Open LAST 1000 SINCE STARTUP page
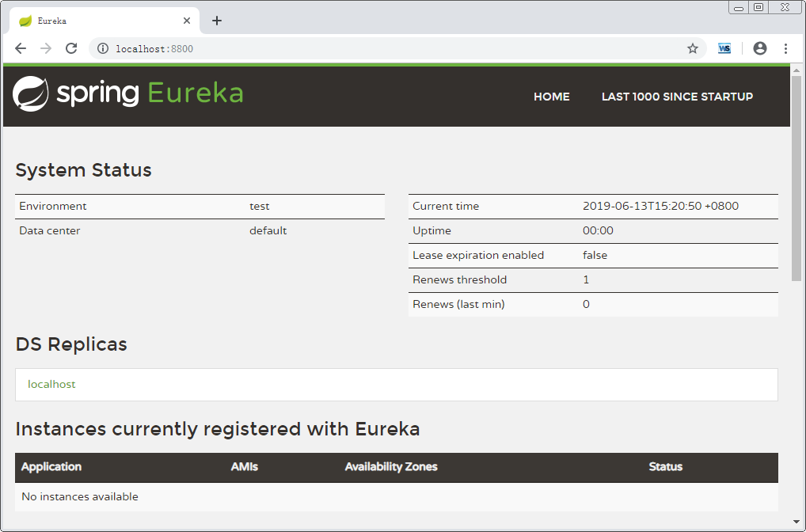 click(x=677, y=97)
